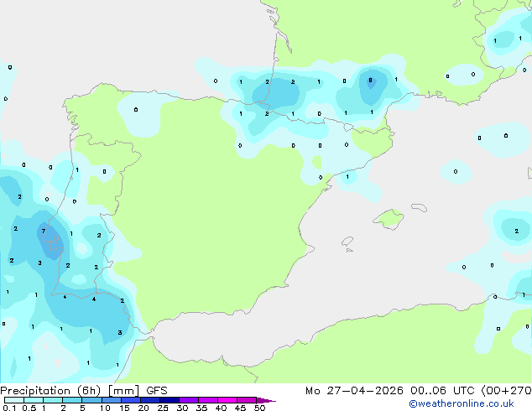Click the 0.5–1 mm legend color swatch

34,400
